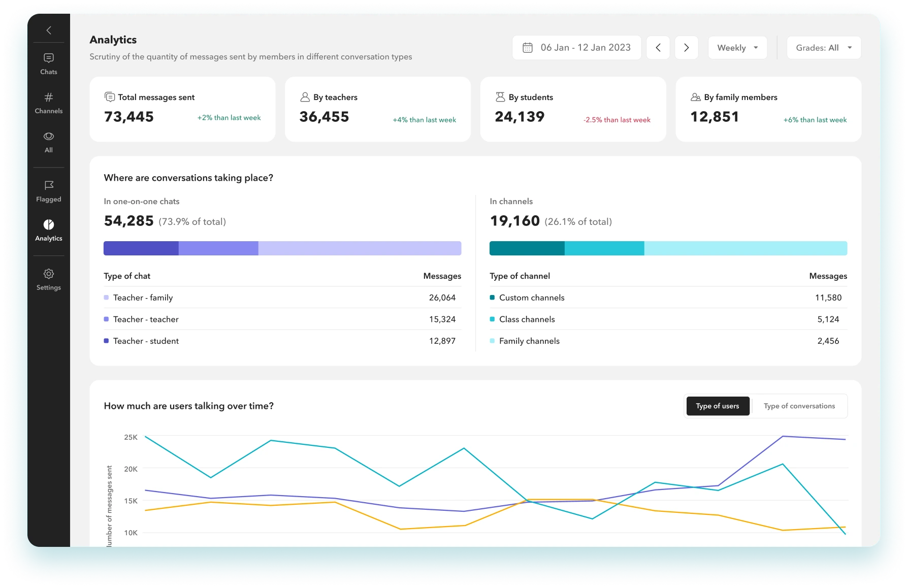Open the Chats section icon
This screenshot has height=588, width=908.
tap(49, 58)
